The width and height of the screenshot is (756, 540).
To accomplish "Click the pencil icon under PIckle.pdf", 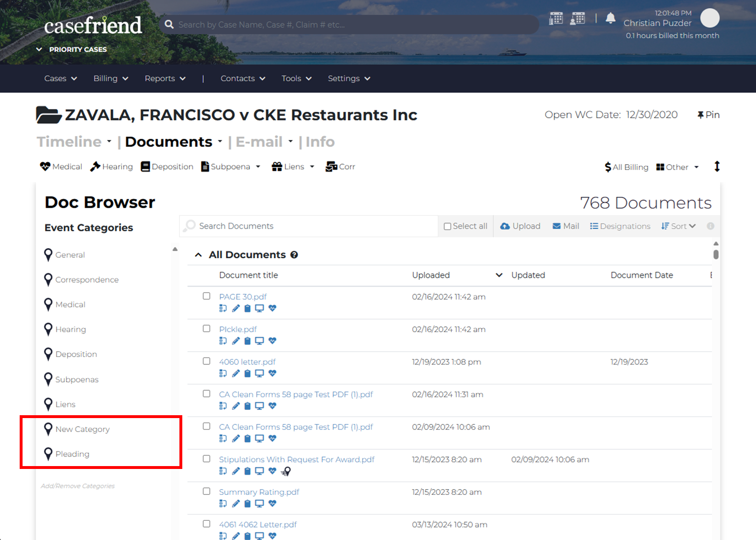I will (236, 341).
